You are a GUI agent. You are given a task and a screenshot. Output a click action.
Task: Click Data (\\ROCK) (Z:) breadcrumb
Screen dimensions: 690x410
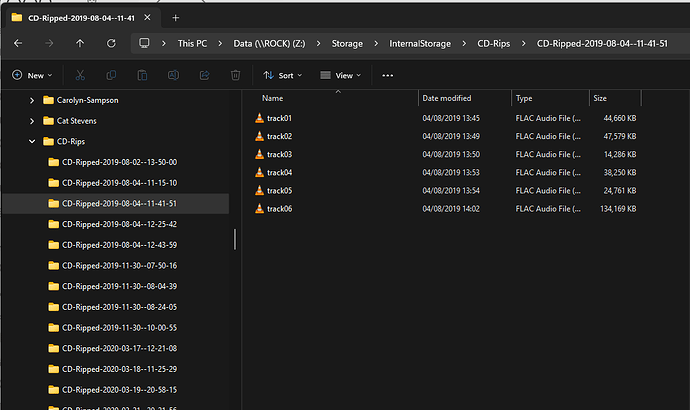269,44
